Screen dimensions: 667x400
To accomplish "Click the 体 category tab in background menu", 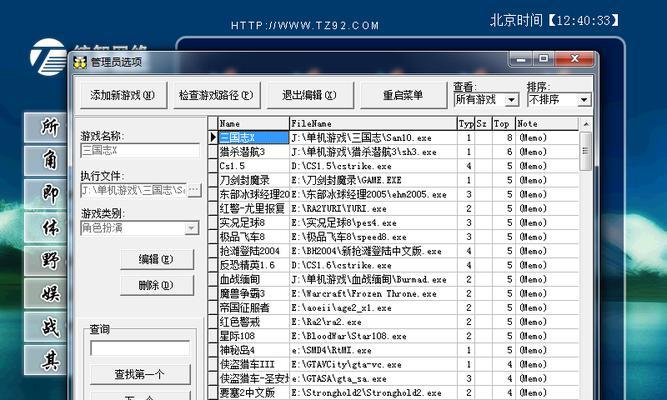I will tap(46, 227).
